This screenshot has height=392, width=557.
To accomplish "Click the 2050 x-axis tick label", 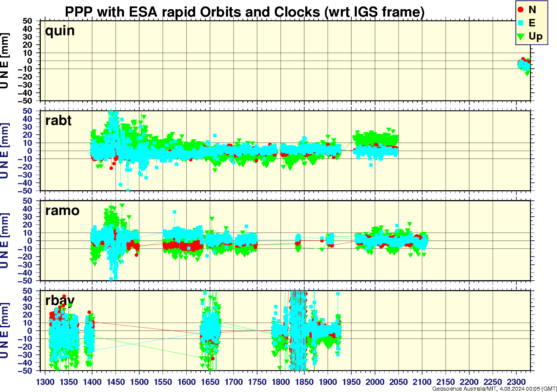I will pyautogui.click(x=398, y=382).
